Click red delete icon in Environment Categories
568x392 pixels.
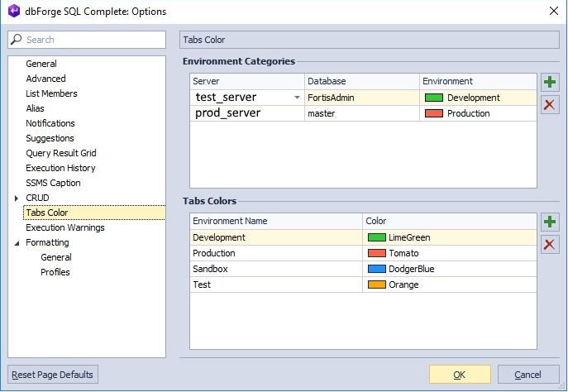point(549,104)
